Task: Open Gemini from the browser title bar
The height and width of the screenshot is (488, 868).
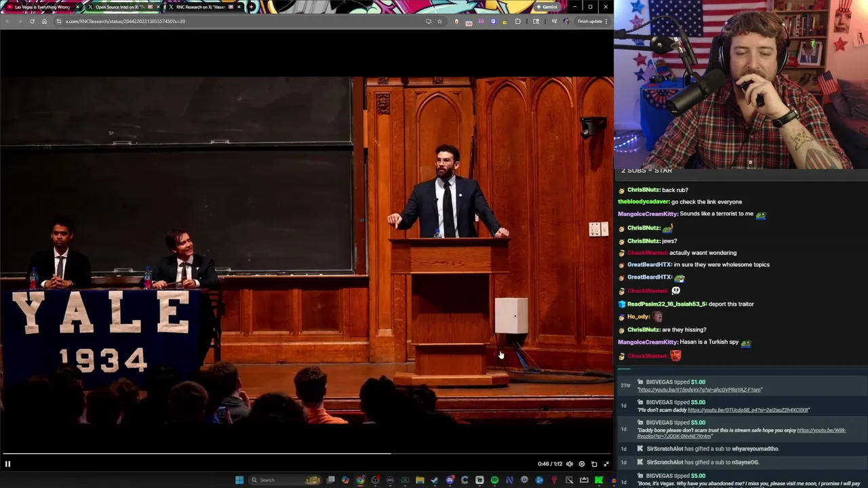Action: (x=547, y=7)
